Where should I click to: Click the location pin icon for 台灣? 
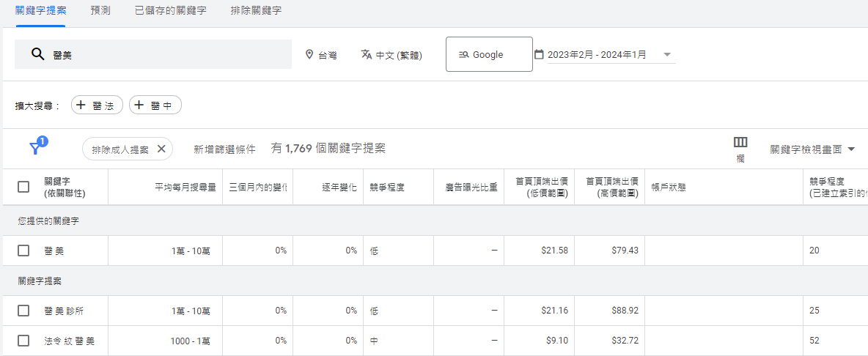pyautogui.click(x=309, y=55)
